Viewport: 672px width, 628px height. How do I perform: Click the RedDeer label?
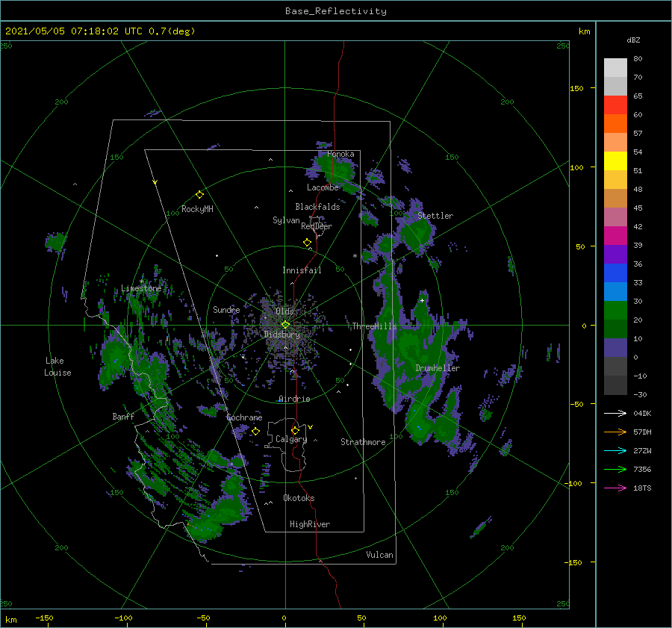click(x=317, y=226)
